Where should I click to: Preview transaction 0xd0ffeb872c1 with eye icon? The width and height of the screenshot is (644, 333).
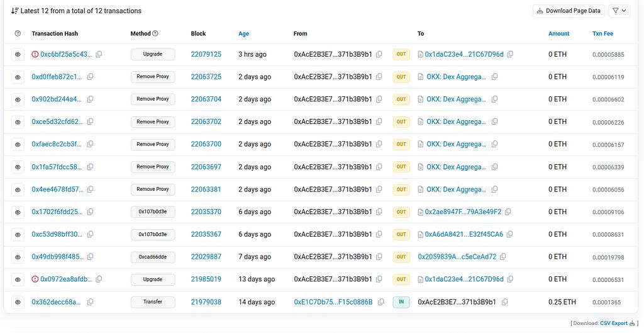click(x=18, y=77)
